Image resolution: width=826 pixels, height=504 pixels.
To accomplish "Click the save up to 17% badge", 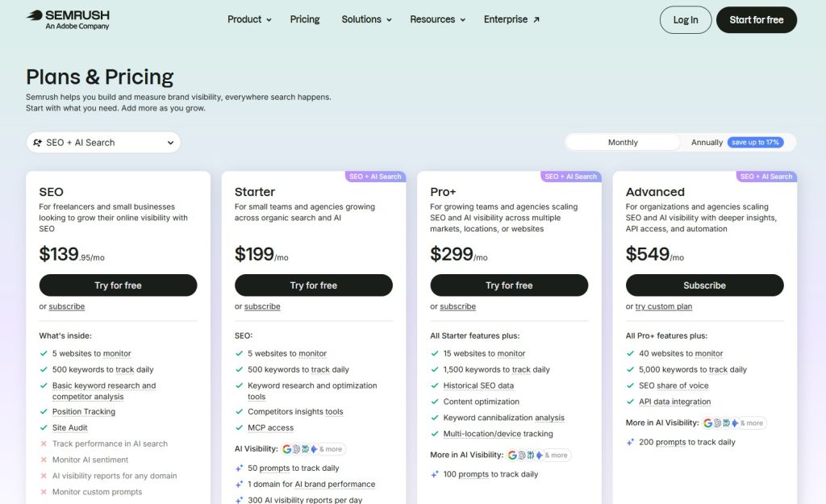I will (755, 143).
